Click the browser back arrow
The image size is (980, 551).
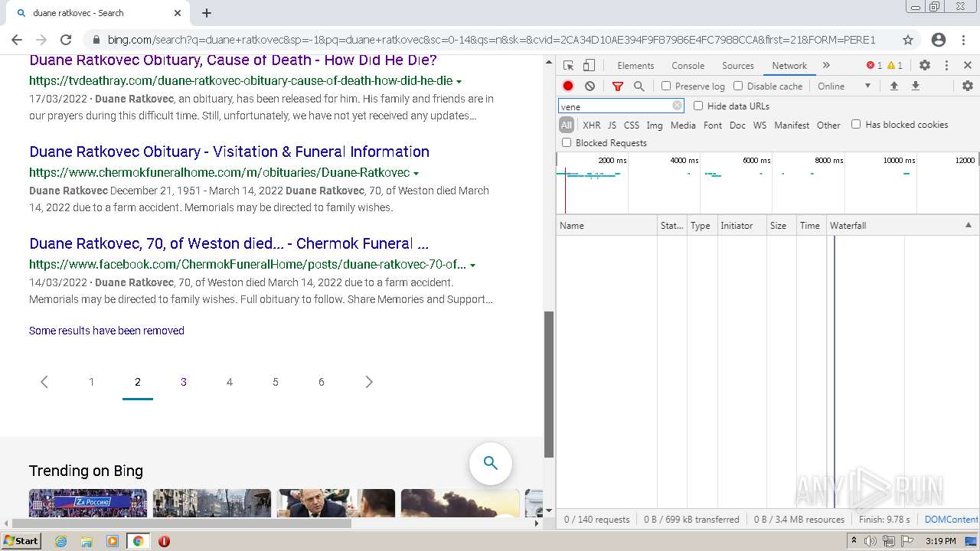tap(17, 40)
